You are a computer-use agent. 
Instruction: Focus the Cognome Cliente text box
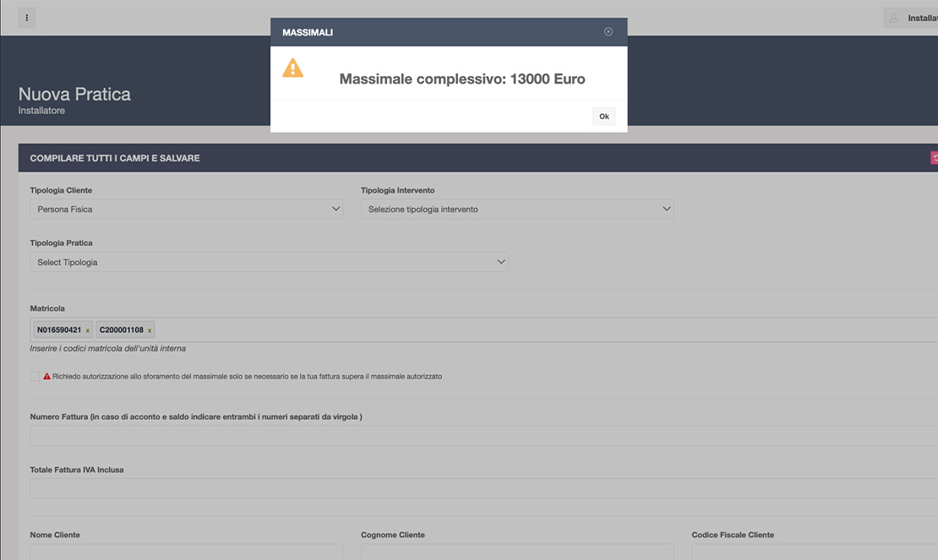point(516,552)
